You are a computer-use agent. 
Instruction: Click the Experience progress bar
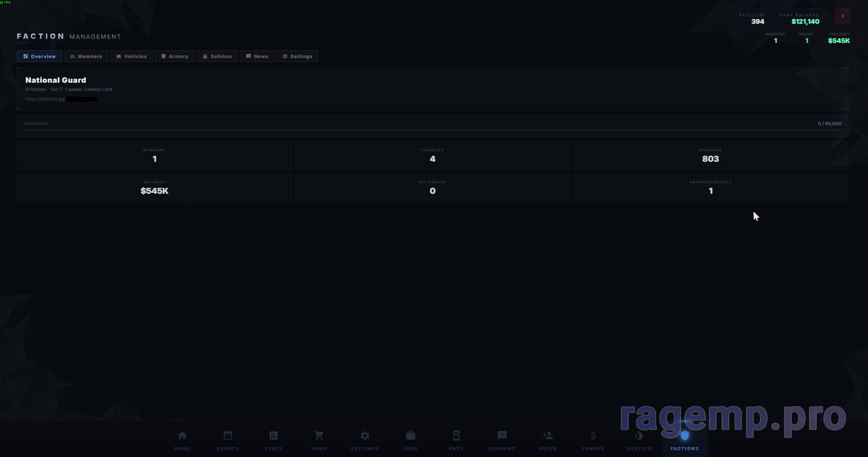point(432,130)
